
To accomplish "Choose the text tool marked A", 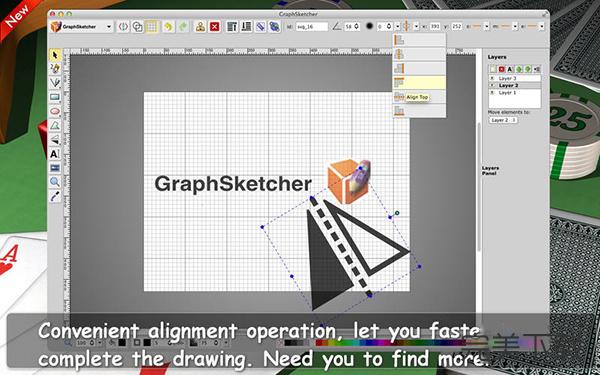I will (55, 154).
